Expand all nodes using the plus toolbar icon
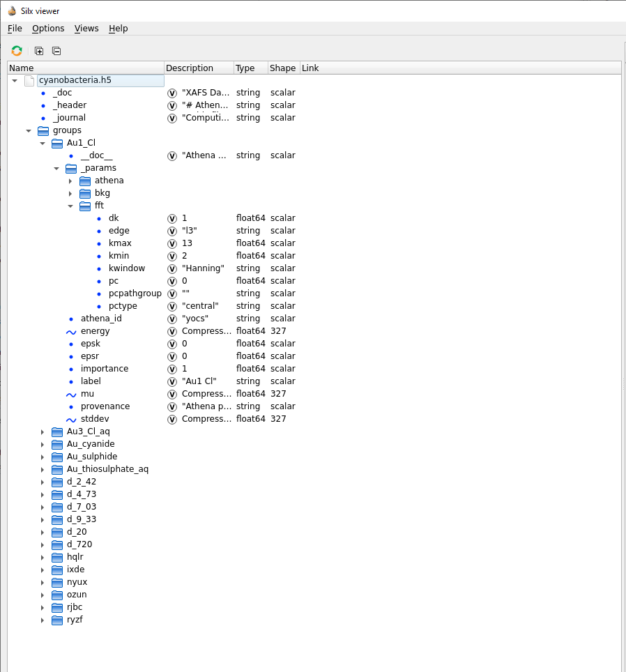 [x=38, y=50]
